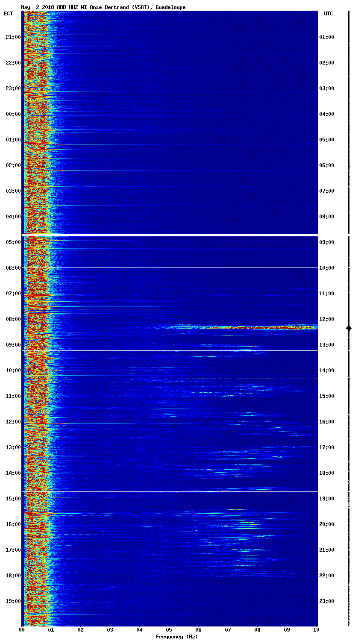364x641 pixels.
Task: Click the large seismic event spike on the seismogram trace
Action: [349, 328]
